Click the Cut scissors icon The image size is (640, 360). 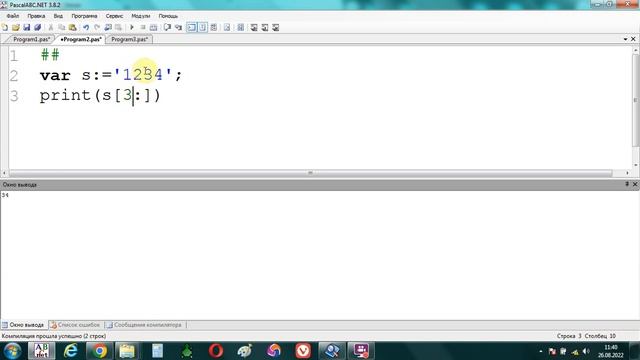[x=51, y=27]
